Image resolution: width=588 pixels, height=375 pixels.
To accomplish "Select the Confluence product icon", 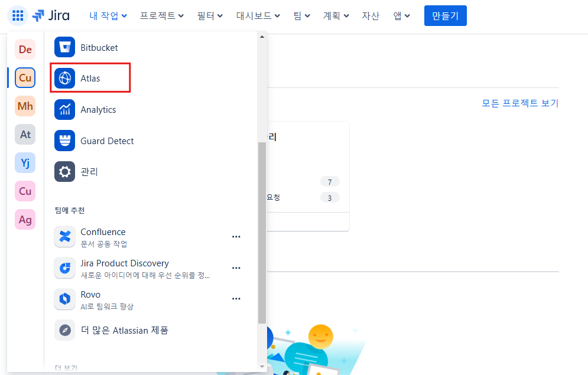I will 64,237.
